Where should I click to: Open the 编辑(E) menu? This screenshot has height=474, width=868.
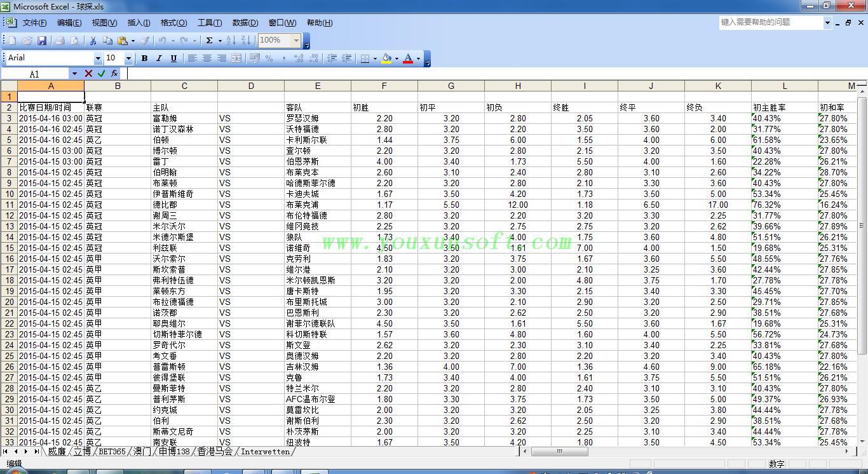pyautogui.click(x=69, y=23)
